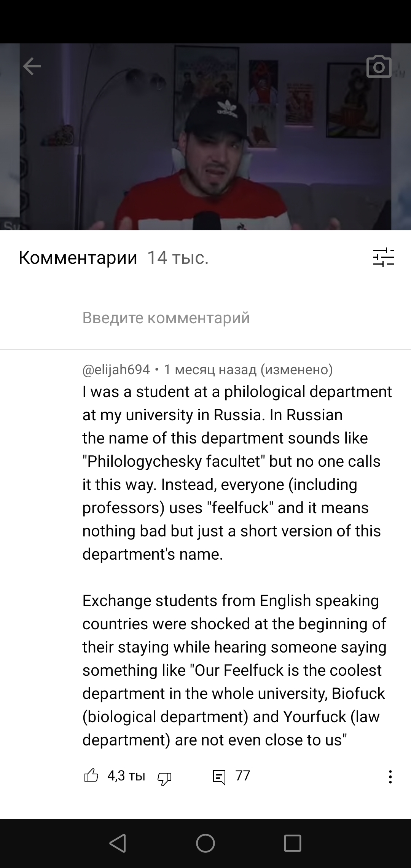The image size is (411, 868).
Task: Open the comment sort options icon
Action: click(383, 257)
